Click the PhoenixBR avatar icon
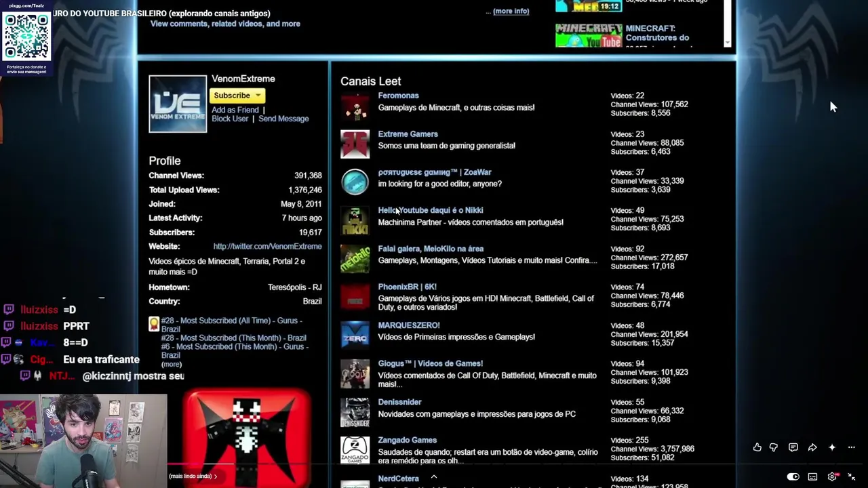The width and height of the screenshot is (868, 488). click(355, 297)
